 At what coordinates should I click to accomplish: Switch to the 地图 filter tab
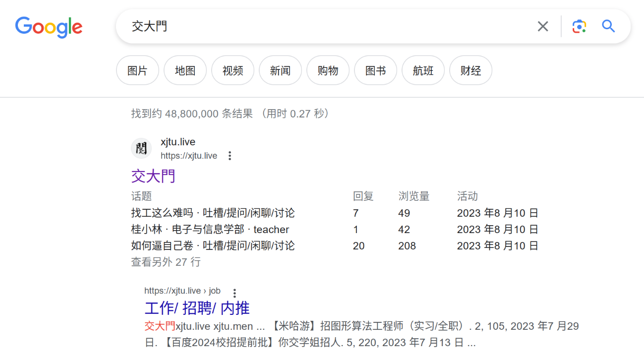[x=185, y=70]
